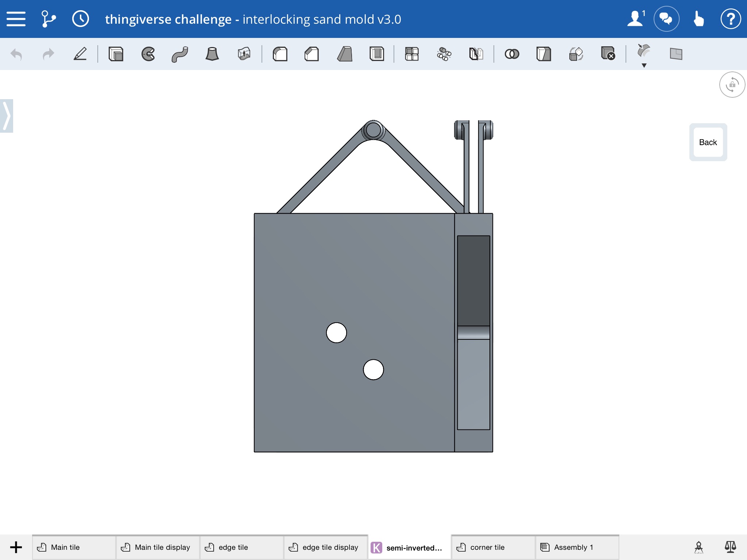This screenshot has height=560, width=747.
Task: Open the document history clock
Action: [x=81, y=19]
